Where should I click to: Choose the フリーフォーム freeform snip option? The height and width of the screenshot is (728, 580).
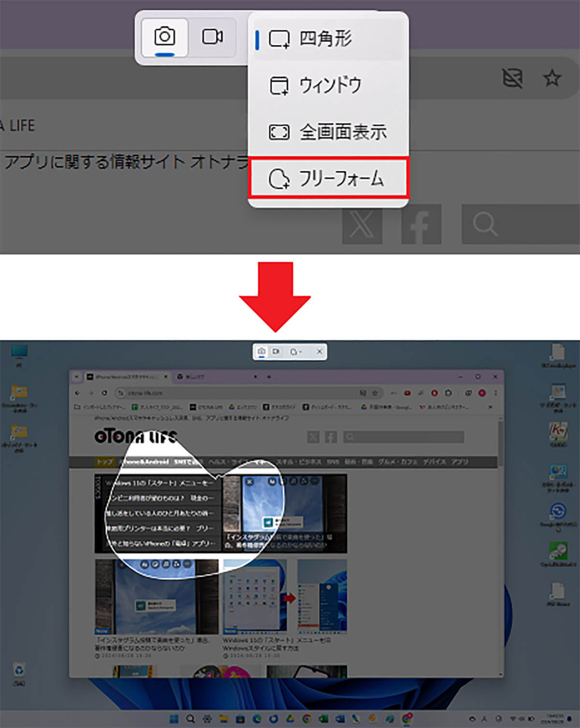pyautogui.click(x=329, y=178)
